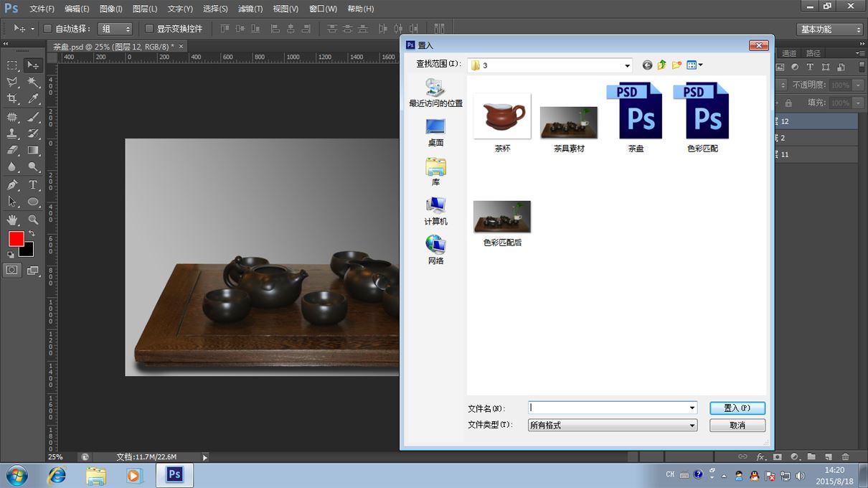Select the Magic Wand tool
868x488 pixels.
click(33, 83)
